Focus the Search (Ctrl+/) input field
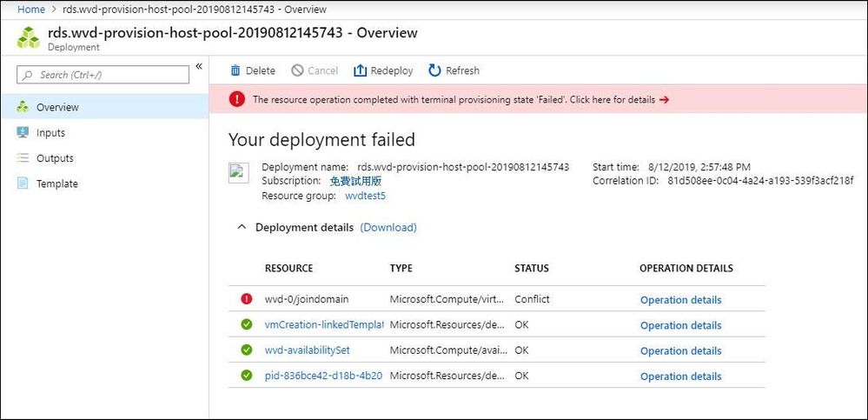The height and width of the screenshot is (420, 868). (x=103, y=75)
